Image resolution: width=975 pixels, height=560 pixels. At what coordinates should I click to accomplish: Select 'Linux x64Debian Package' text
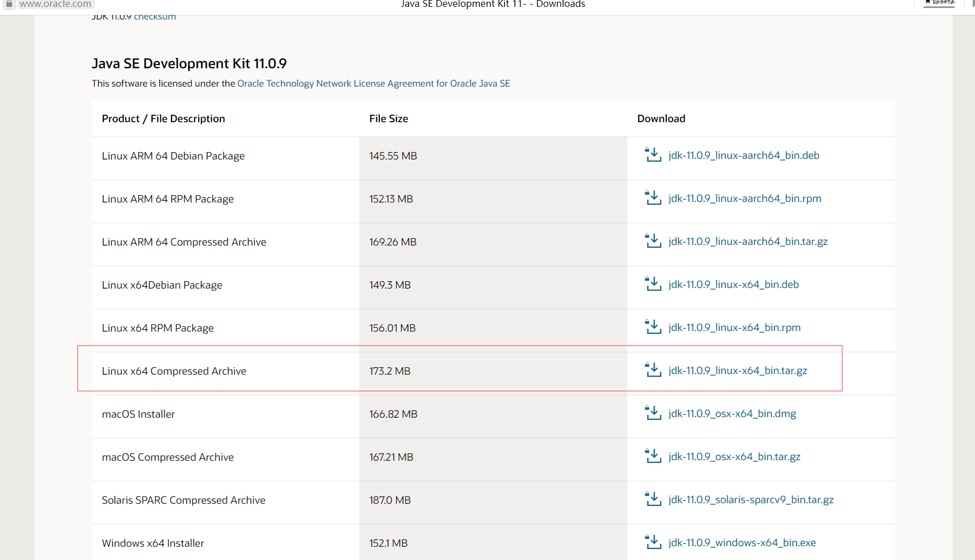tap(162, 285)
